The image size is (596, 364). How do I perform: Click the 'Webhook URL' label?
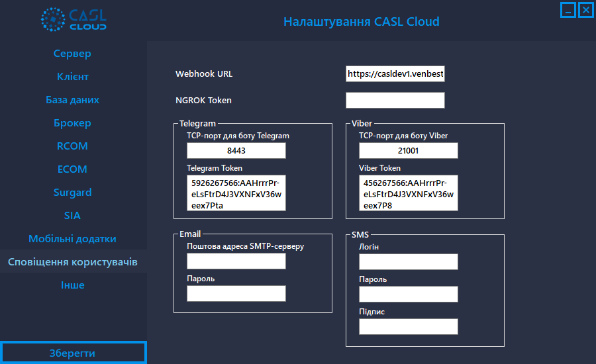click(x=204, y=73)
